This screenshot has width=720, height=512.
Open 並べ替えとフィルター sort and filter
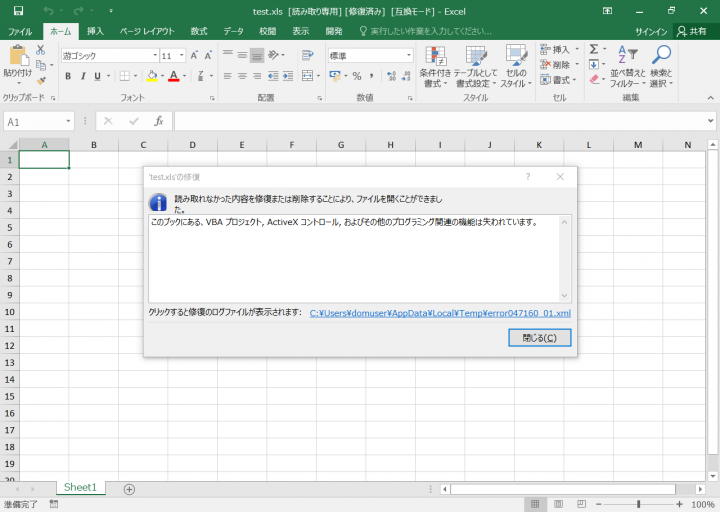(x=627, y=67)
